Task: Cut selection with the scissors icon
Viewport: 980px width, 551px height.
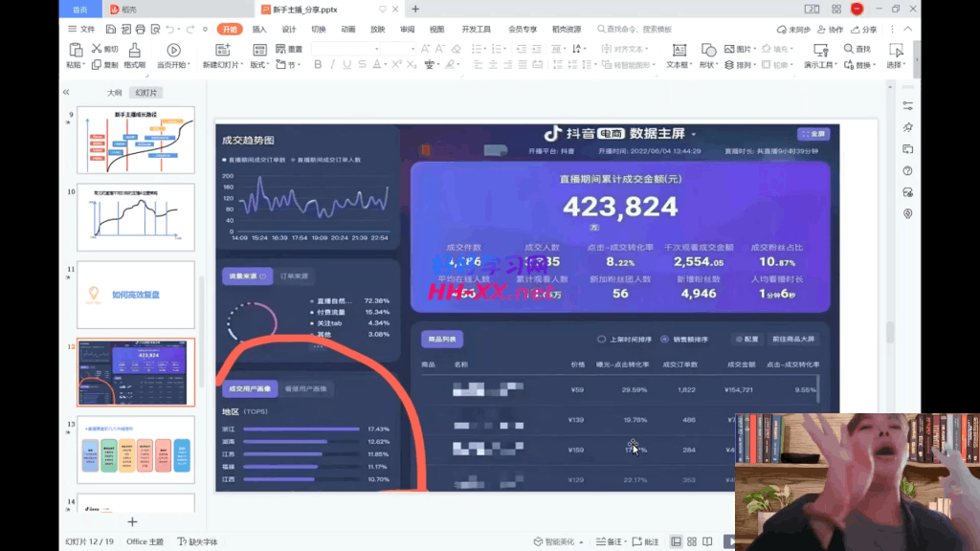Action: (97, 49)
